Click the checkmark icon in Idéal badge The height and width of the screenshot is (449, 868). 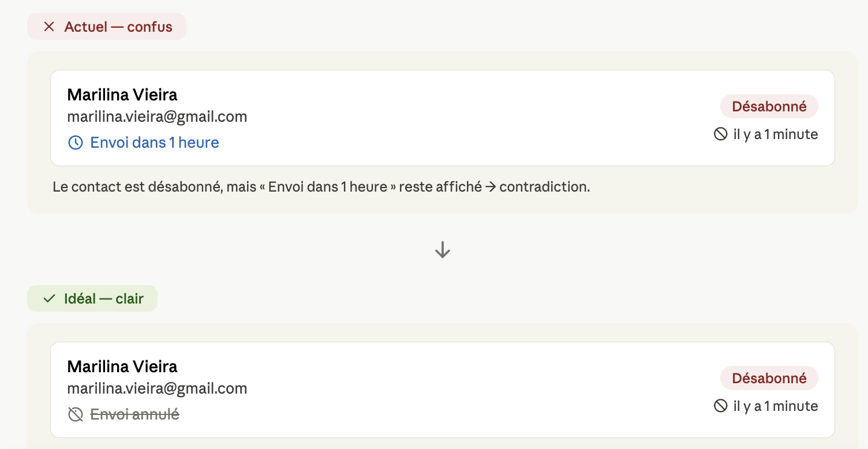(x=49, y=298)
